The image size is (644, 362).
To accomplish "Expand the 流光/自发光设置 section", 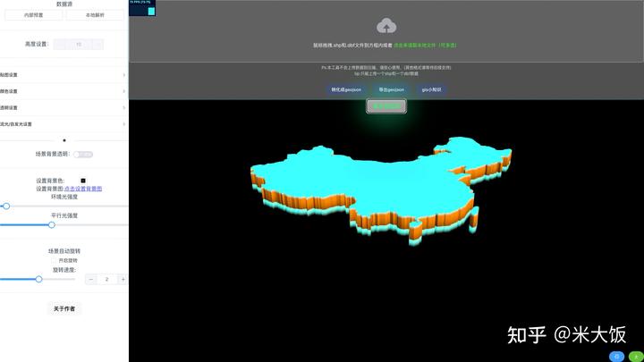I will tap(63, 124).
